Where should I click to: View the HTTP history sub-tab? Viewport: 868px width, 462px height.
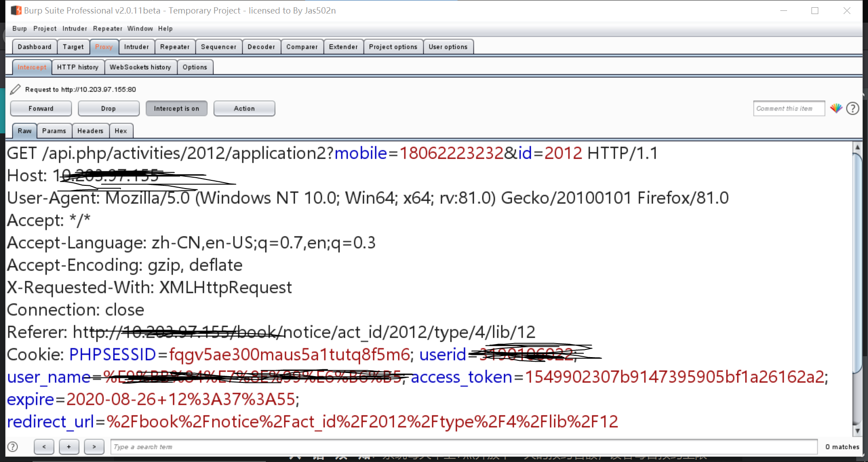pyautogui.click(x=78, y=67)
